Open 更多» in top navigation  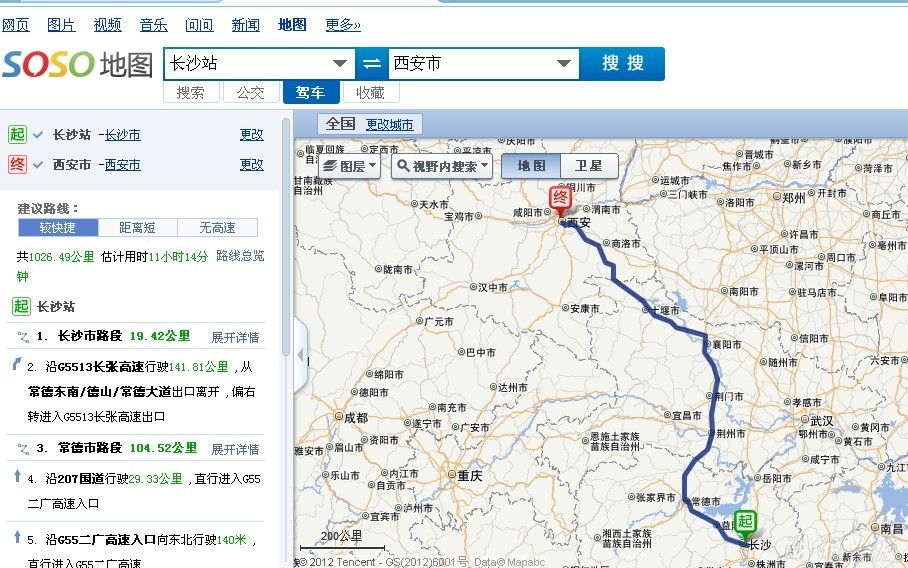tap(342, 25)
